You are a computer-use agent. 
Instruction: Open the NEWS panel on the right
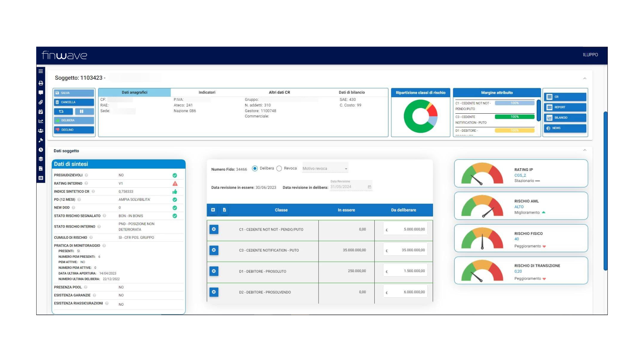click(565, 128)
